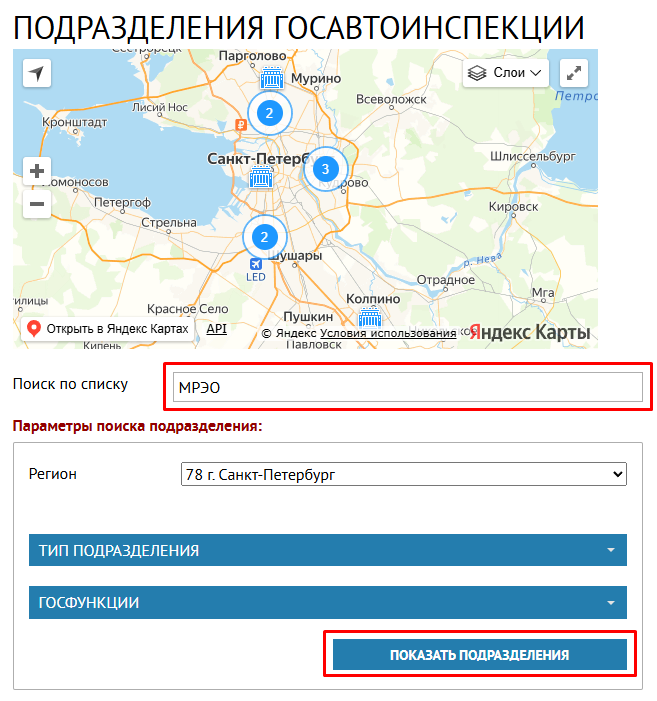The image size is (657, 701).
Task: Open Условия использования link
Action: [x=388, y=333]
